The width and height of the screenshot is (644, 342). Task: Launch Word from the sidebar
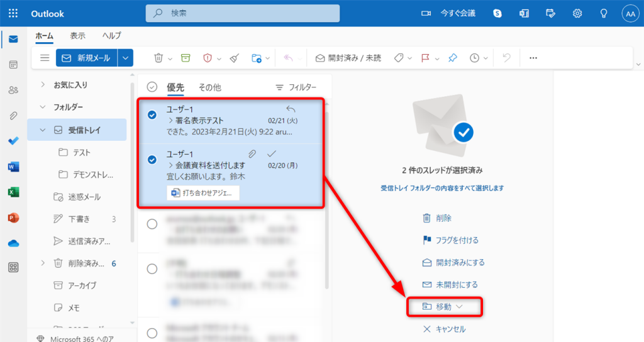(13, 167)
